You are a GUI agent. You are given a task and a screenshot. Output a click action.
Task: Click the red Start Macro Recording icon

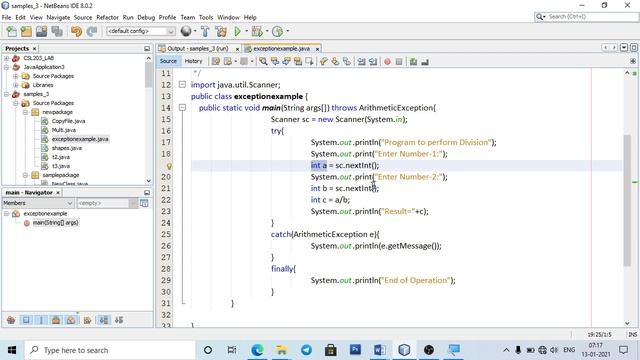point(387,62)
